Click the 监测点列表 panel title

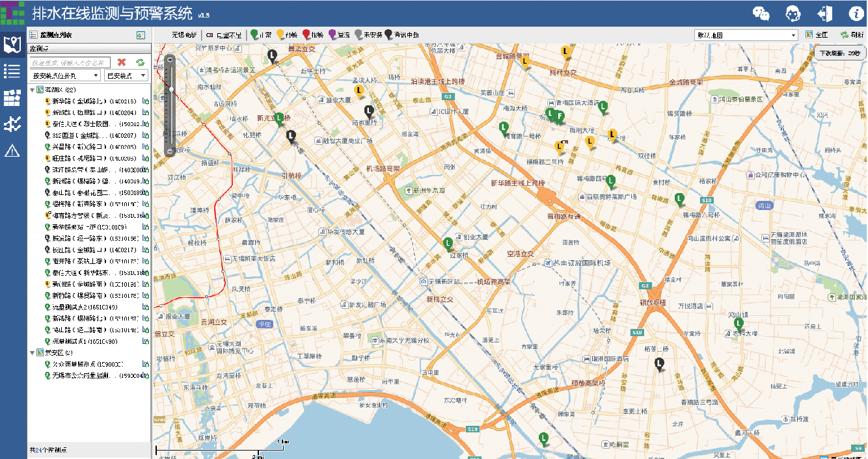pos(56,35)
